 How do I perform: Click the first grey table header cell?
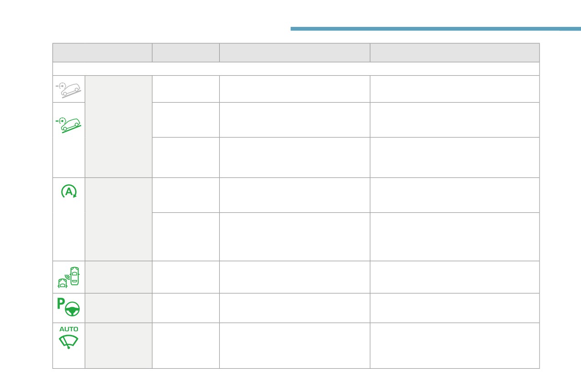pos(103,52)
